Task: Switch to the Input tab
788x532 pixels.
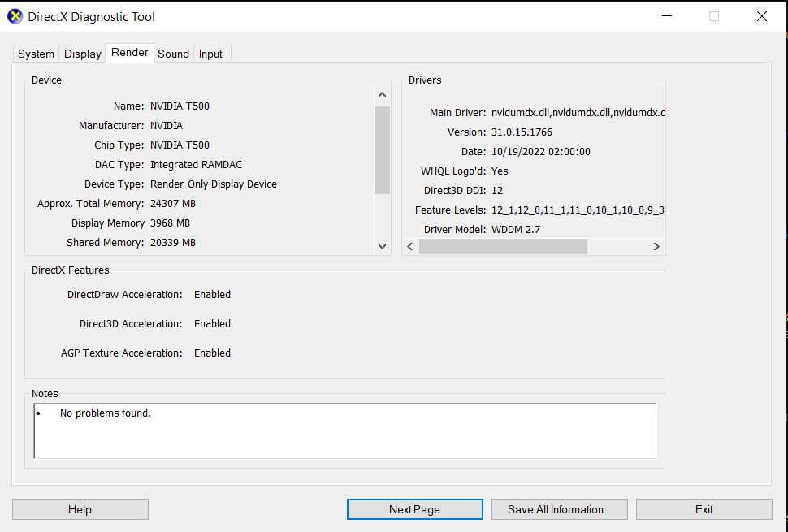Action: 210,54
